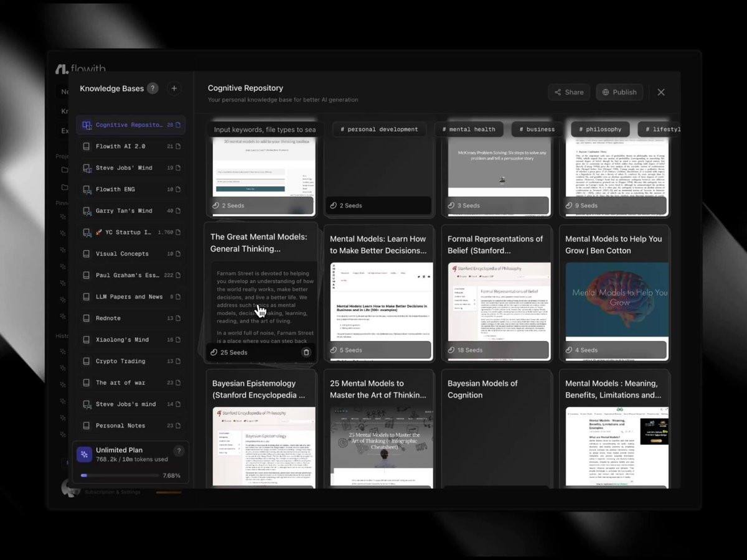Click the 7.68% usage value
Screen dimensions: 747x560
pos(171,475)
